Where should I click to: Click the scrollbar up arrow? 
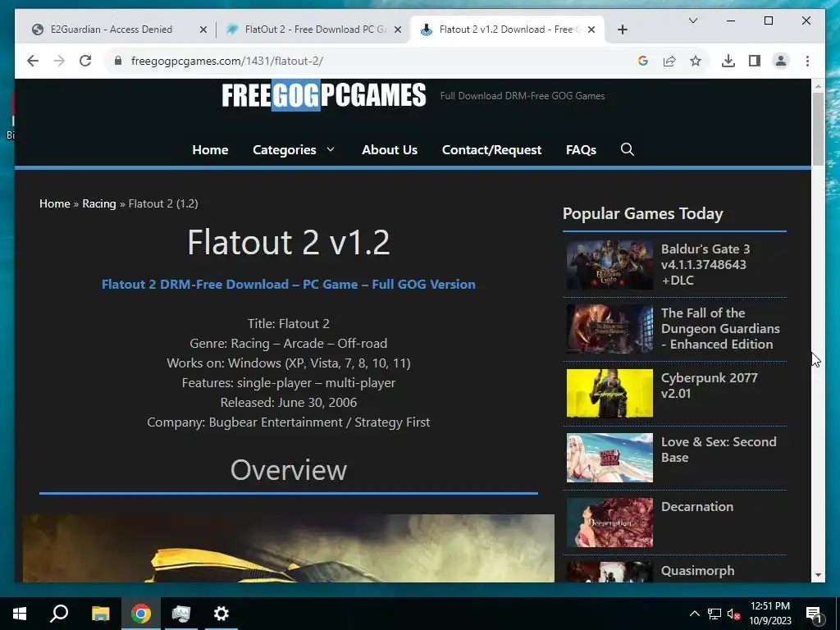coord(818,85)
